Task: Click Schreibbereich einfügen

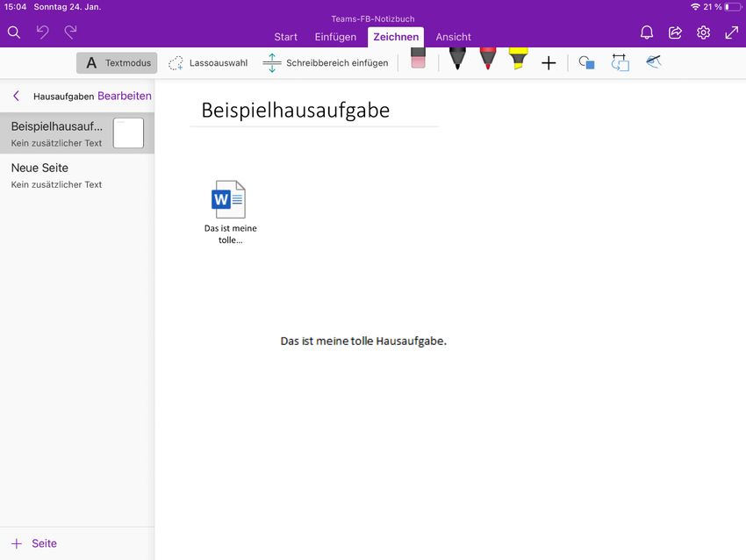Action: click(x=326, y=63)
